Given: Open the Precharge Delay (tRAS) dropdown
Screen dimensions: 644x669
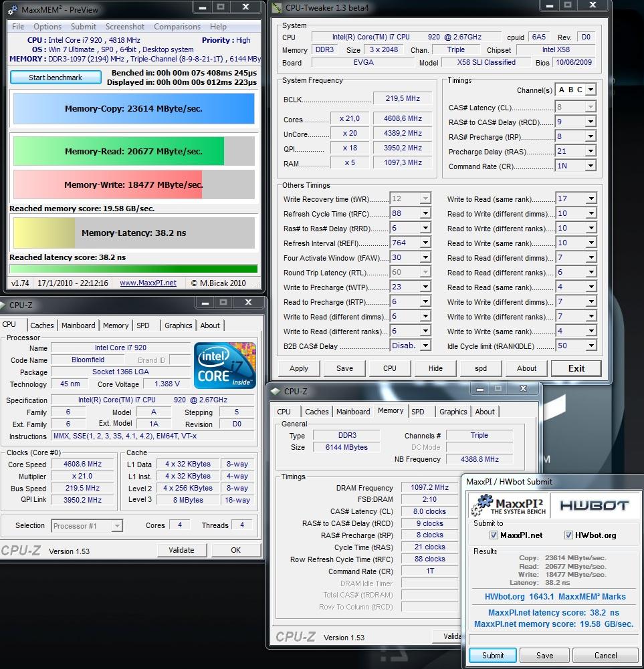Looking at the screenshot, I should pyautogui.click(x=591, y=152).
